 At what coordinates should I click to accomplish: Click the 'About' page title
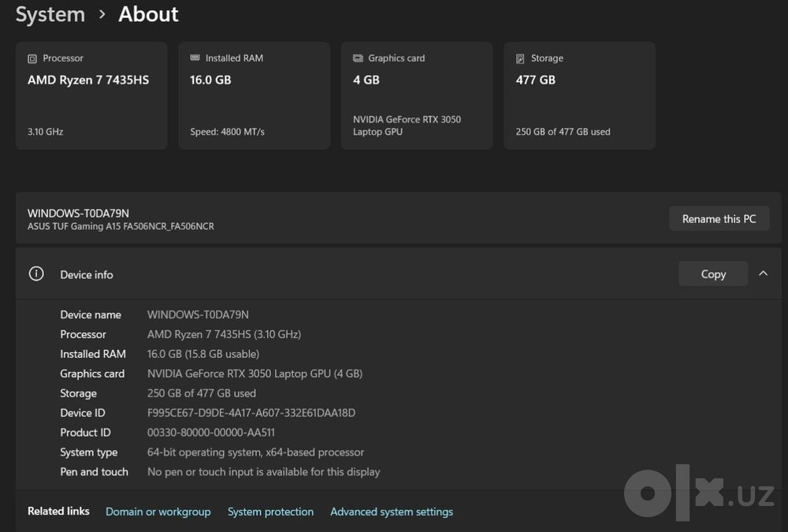[x=148, y=15]
